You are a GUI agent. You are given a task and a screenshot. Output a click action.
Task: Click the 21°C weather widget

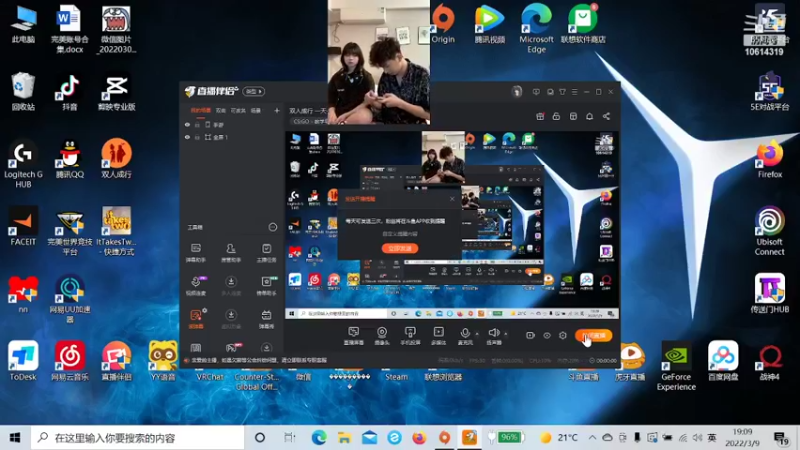(558, 438)
